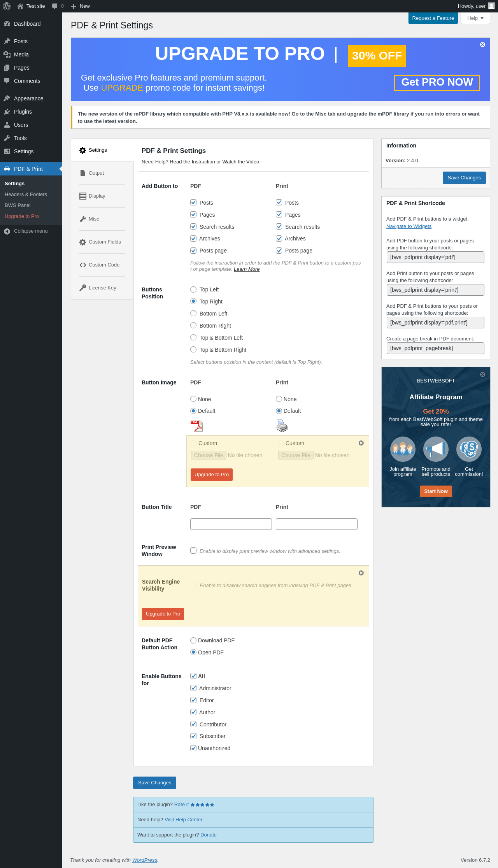Click the Appearance paintbrush icon
This screenshot has height=868, width=498.
(x=7, y=98)
